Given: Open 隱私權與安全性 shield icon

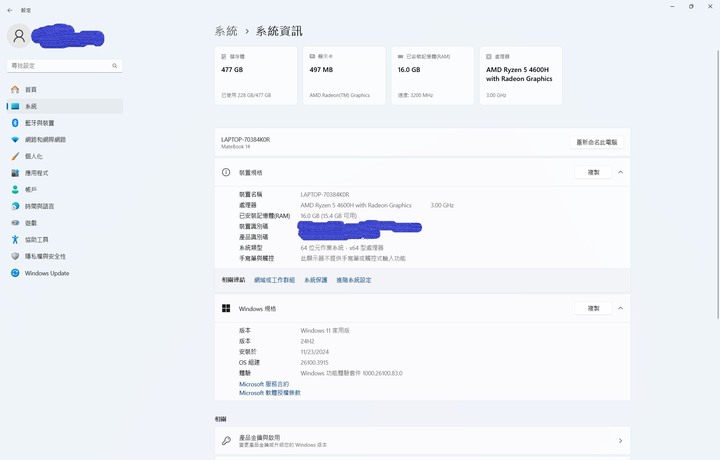Looking at the screenshot, I should coord(15,256).
